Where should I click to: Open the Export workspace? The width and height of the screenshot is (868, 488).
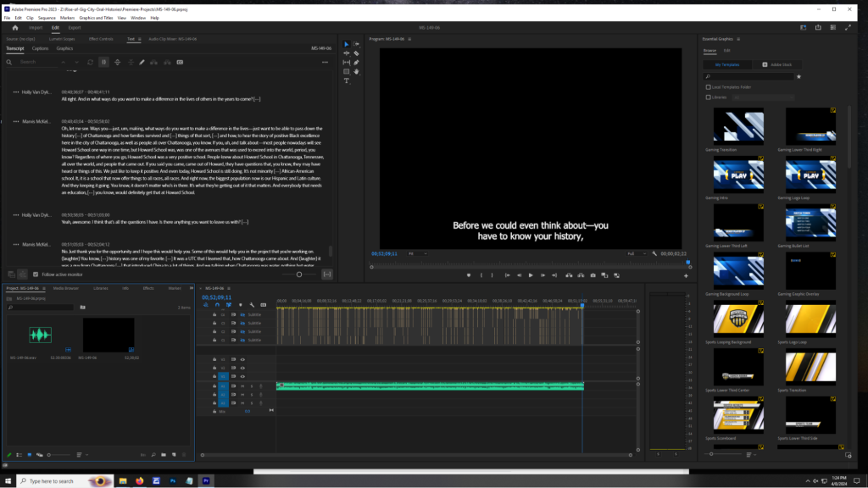pyautogui.click(x=75, y=27)
